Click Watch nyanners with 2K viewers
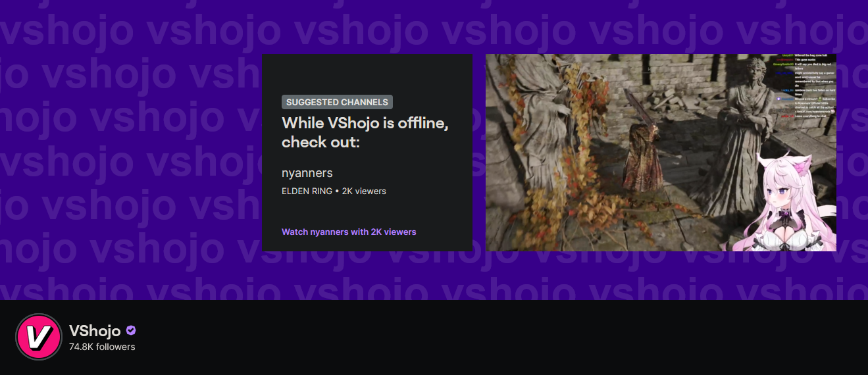 tap(349, 232)
